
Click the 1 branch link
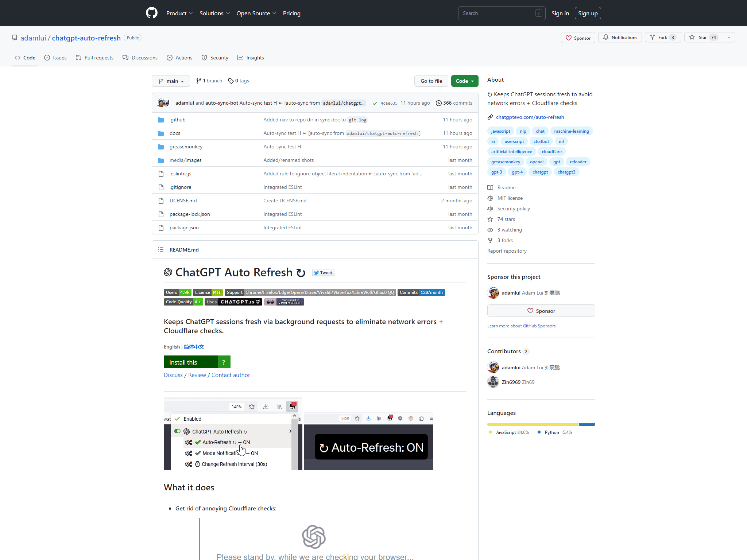click(x=209, y=81)
